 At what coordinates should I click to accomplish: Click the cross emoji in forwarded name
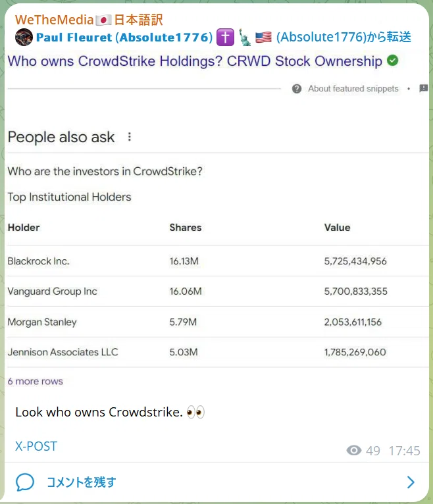[225, 38]
